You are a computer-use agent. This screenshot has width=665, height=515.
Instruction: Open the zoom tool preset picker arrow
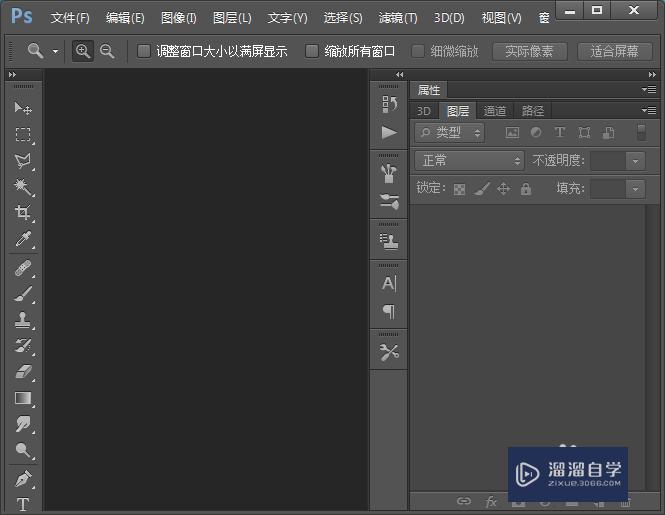pyautogui.click(x=56, y=51)
